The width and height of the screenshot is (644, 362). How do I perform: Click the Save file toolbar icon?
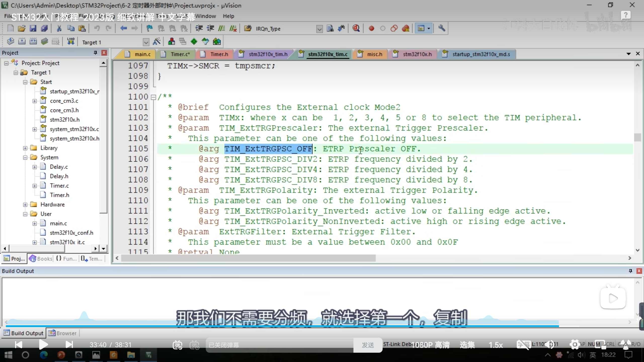(x=33, y=28)
